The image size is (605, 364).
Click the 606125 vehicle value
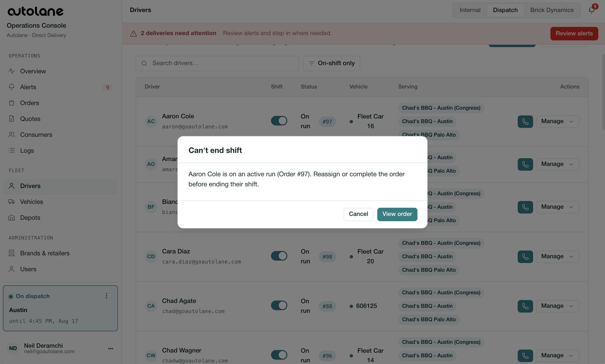366,306
